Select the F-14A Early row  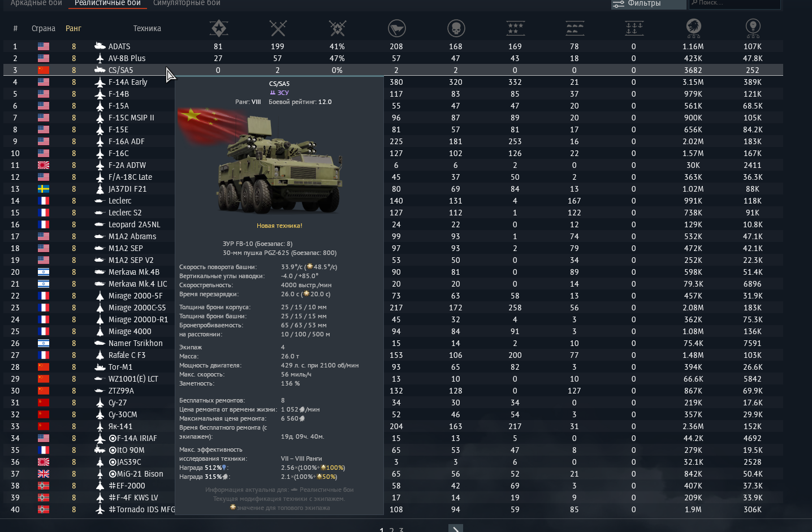coord(393,82)
